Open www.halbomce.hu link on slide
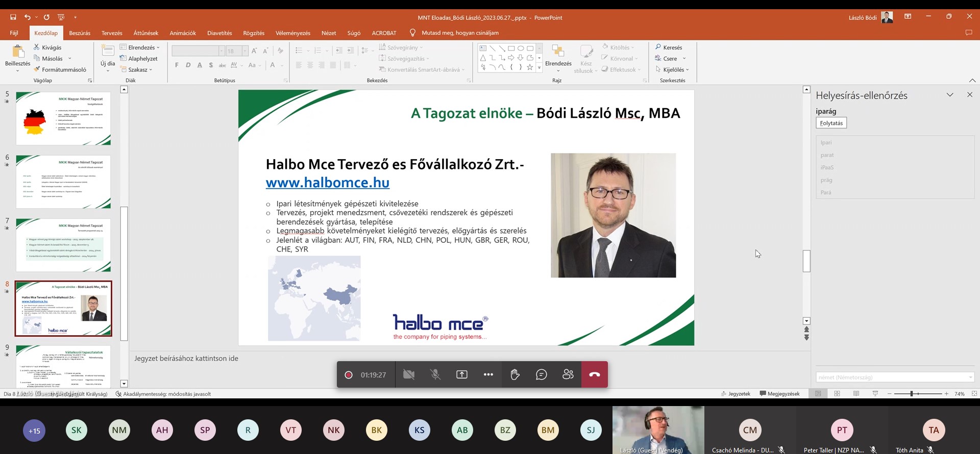The height and width of the screenshot is (454, 980). [x=328, y=182]
